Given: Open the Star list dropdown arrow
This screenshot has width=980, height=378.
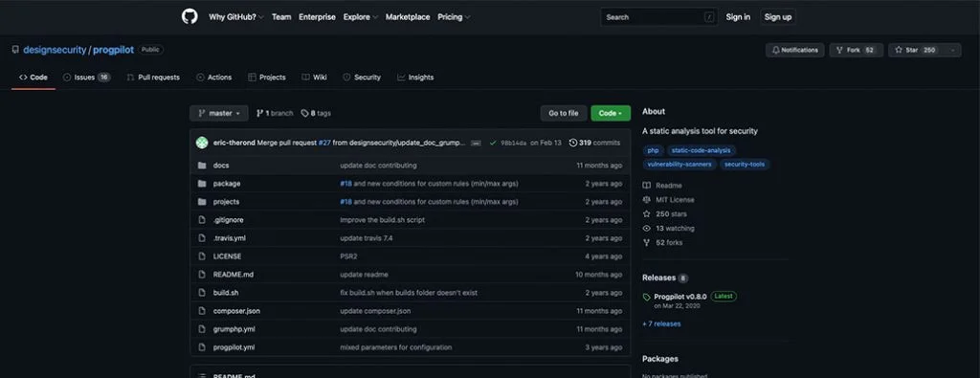Looking at the screenshot, I should tap(952, 50).
